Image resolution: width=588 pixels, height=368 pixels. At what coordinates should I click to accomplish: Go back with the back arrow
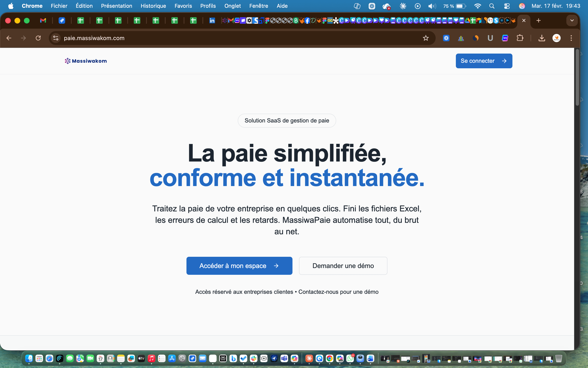click(9, 38)
